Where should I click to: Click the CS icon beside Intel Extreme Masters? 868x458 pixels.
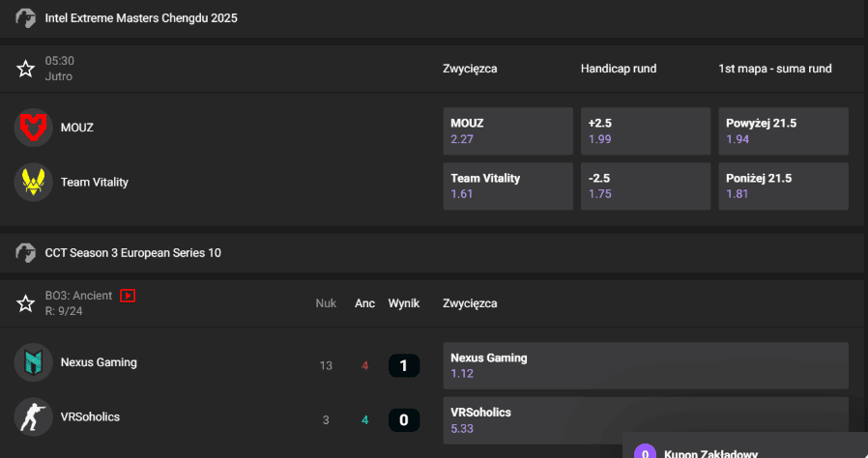coord(25,18)
